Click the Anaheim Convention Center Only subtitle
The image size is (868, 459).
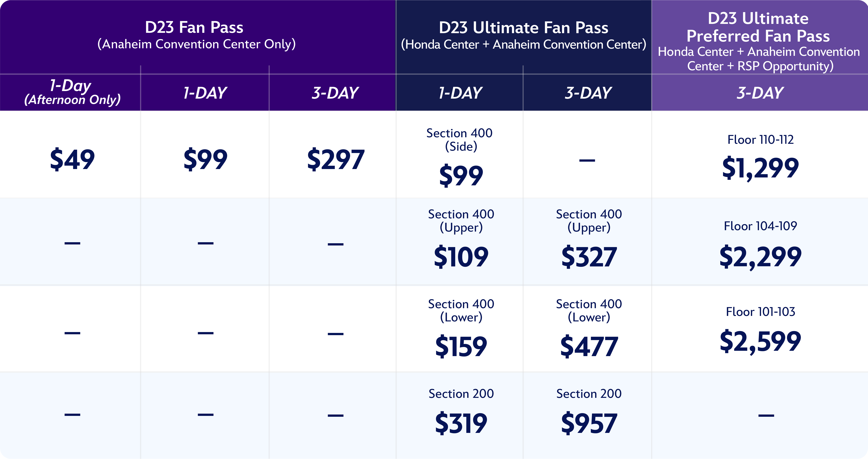click(196, 44)
